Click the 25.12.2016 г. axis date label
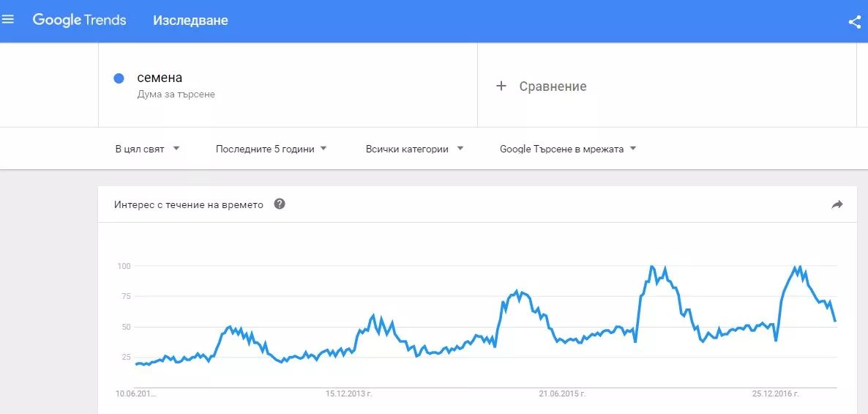Image resolution: width=868 pixels, height=414 pixels. 776,393
